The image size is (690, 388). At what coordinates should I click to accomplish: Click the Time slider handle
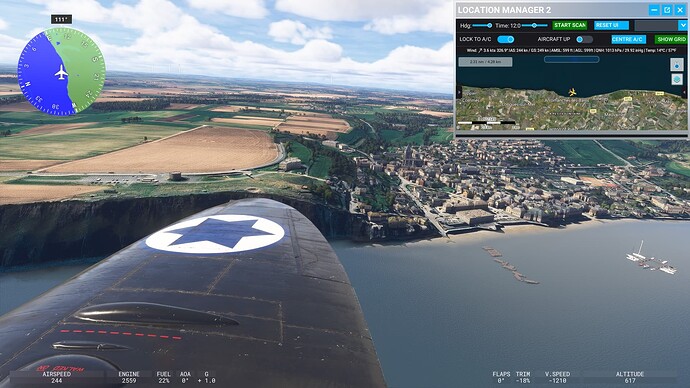click(x=534, y=26)
